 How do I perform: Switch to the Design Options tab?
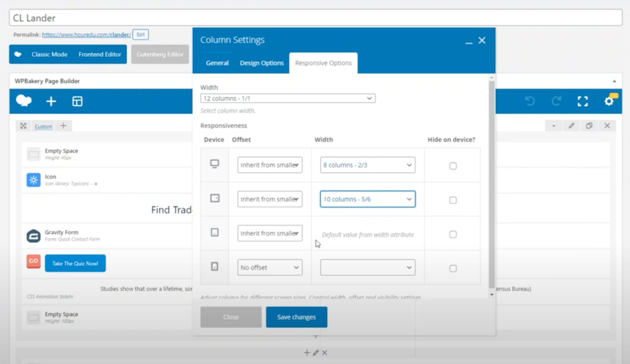point(261,63)
